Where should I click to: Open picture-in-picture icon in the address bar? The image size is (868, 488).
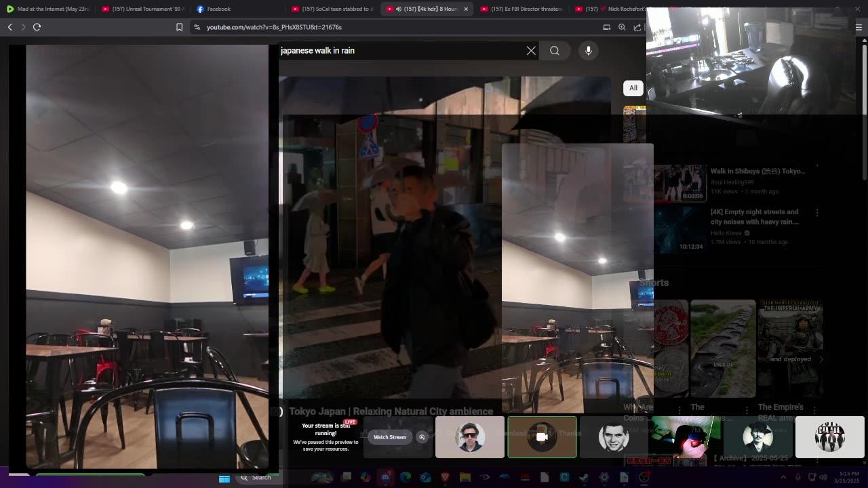[x=607, y=27]
